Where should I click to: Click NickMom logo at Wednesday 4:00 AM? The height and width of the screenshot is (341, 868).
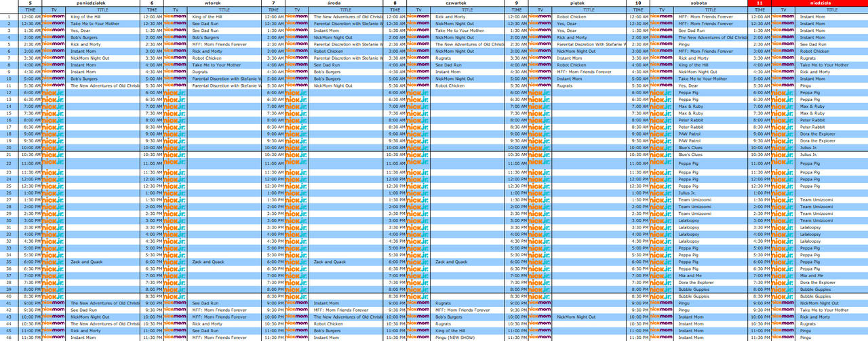pyautogui.click(x=298, y=64)
